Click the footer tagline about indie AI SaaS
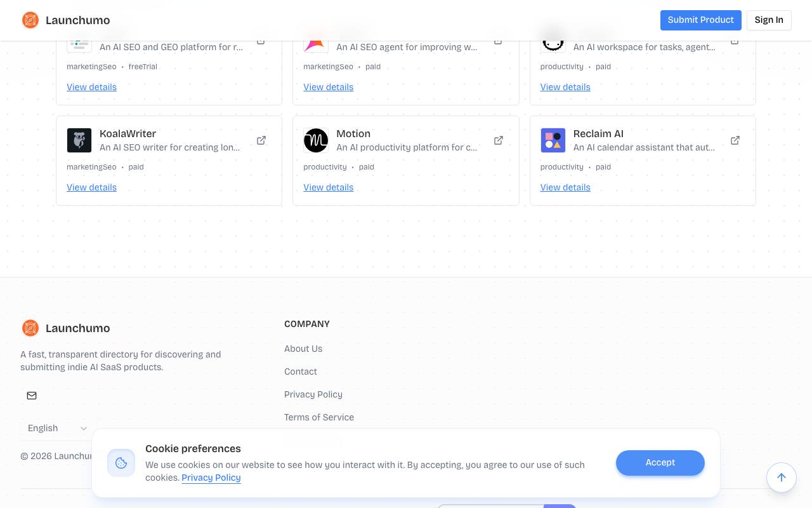The image size is (812, 508). click(x=121, y=361)
